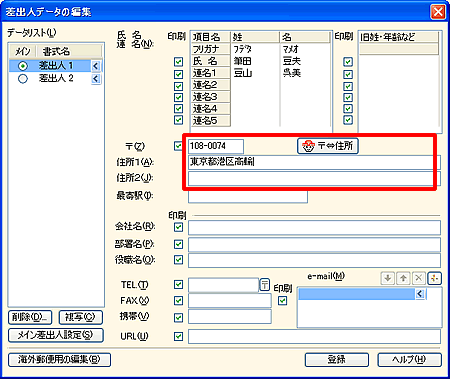The height and width of the screenshot is (379, 450).
Task: Toggle URL print checkbox
Action: coord(179,336)
